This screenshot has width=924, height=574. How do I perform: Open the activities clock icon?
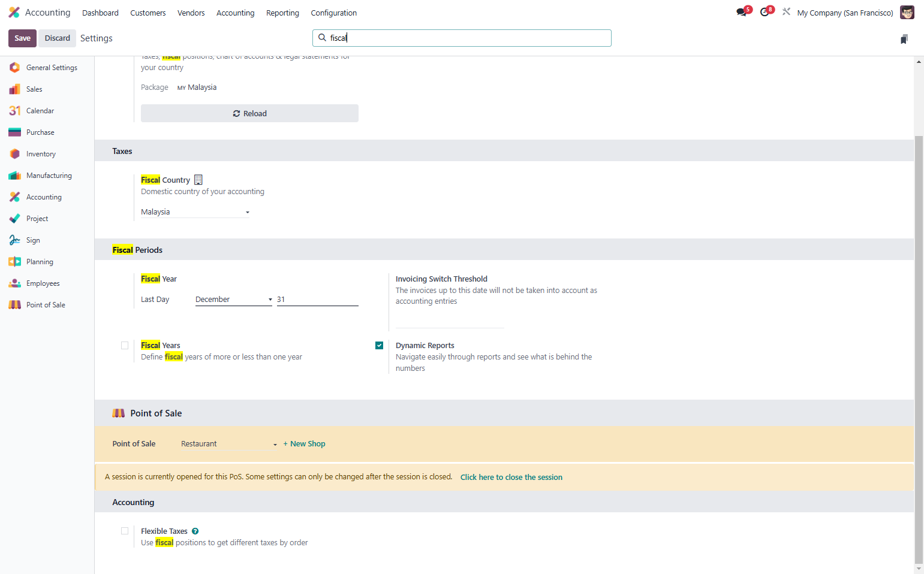coord(766,12)
